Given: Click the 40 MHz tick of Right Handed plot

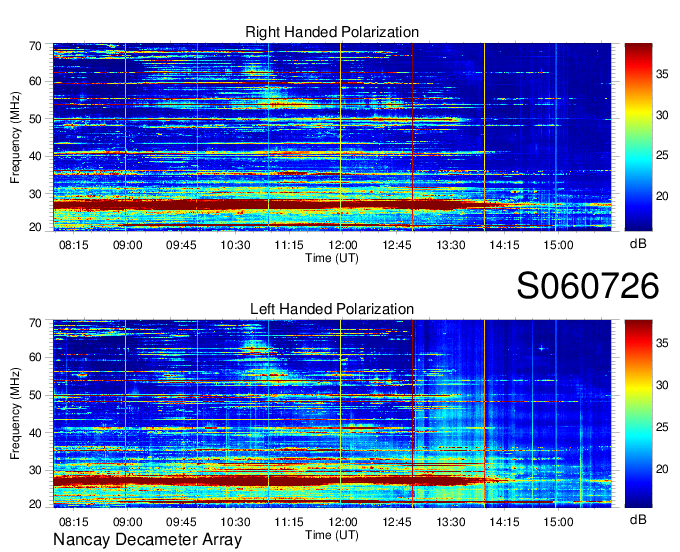Looking at the screenshot, I should coord(35,157).
